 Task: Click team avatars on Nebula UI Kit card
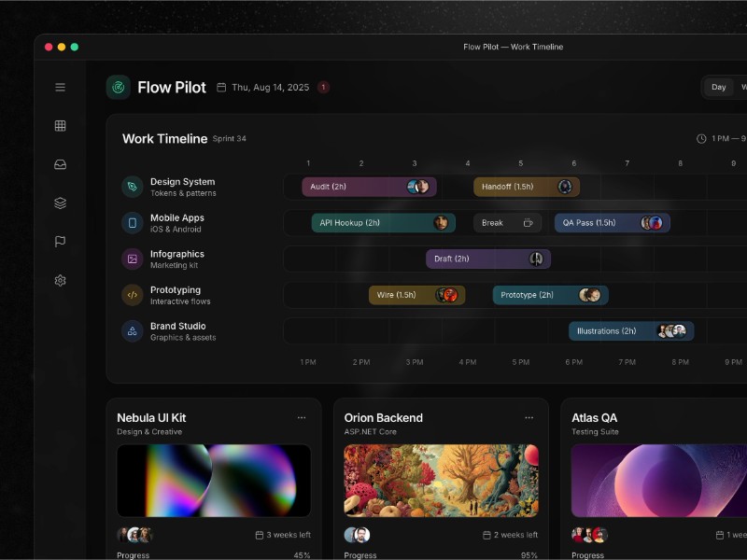134,535
